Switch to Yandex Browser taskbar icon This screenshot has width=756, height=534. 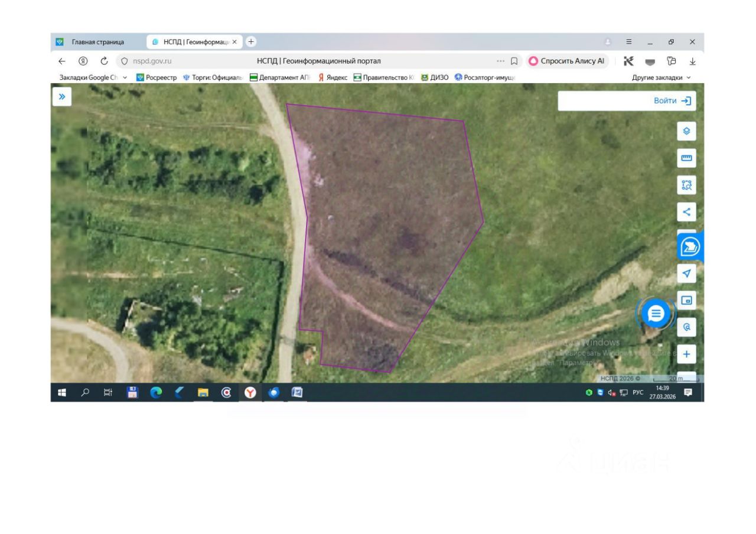click(250, 392)
